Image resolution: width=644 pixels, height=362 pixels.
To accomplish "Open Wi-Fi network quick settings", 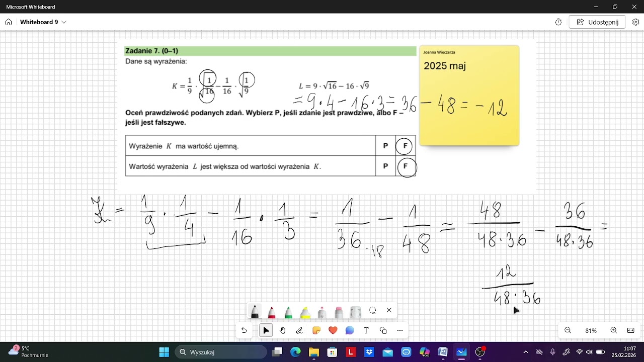I will [579, 352].
